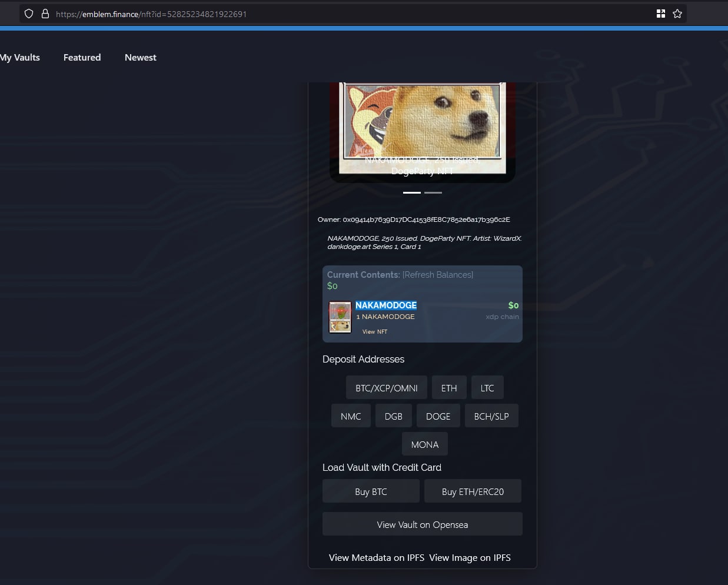Screen dimensions: 728x585
Task: Click the small NAKAMODOGE asset thumbnail
Action: 340,317
